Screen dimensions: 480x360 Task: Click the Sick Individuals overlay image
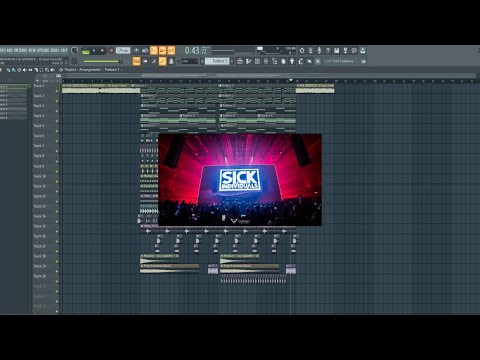pyautogui.click(x=240, y=180)
